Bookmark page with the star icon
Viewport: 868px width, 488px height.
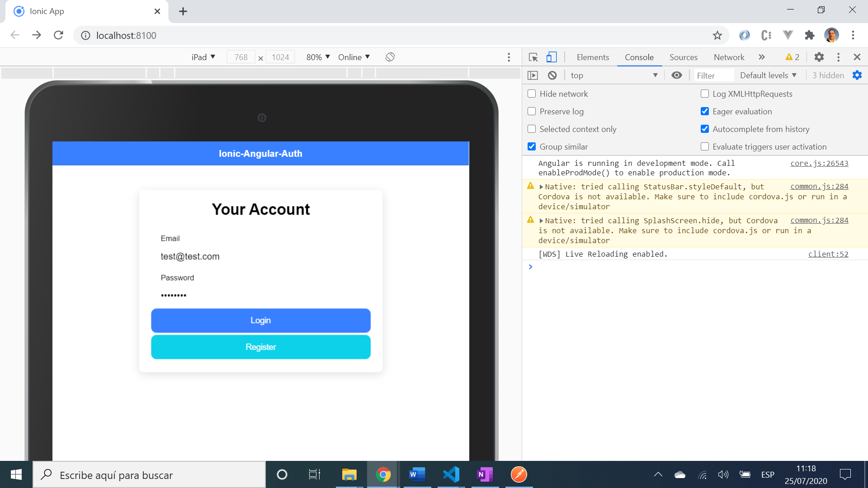tap(717, 35)
